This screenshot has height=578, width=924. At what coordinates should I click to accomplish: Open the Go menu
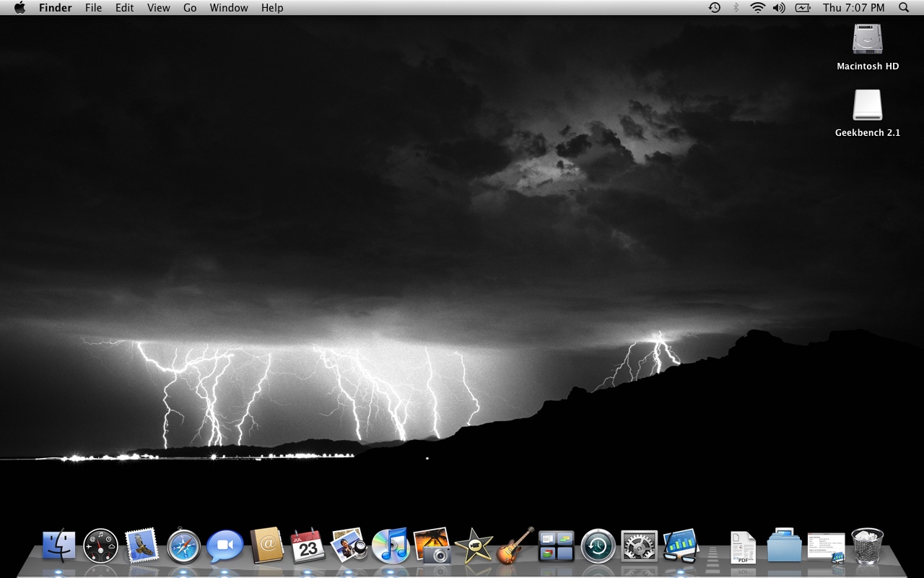click(189, 7)
